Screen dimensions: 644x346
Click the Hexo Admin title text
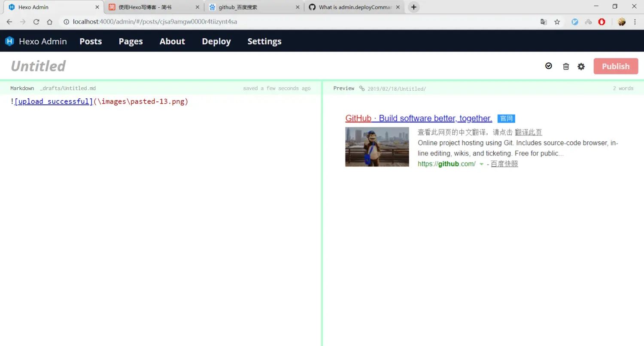(x=43, y=41)
